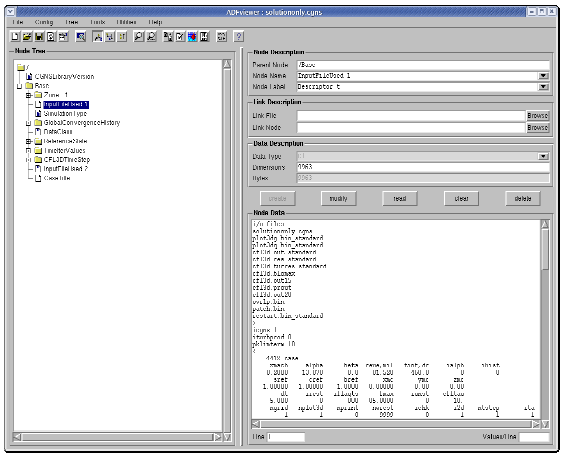Viewport: 564px width, 456px height.
Task: Collapse the Base node in tree
Action: pyautogui.click(x=19, y=86)
